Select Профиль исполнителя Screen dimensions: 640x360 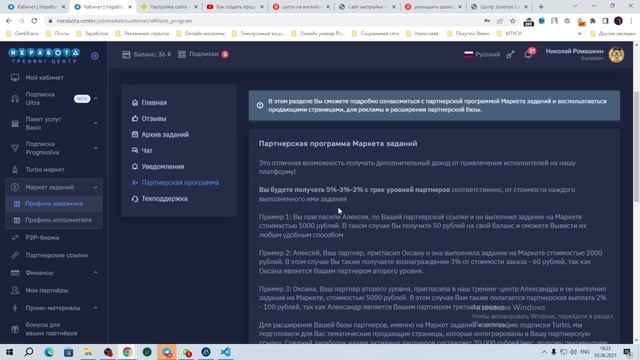[54, 220]
